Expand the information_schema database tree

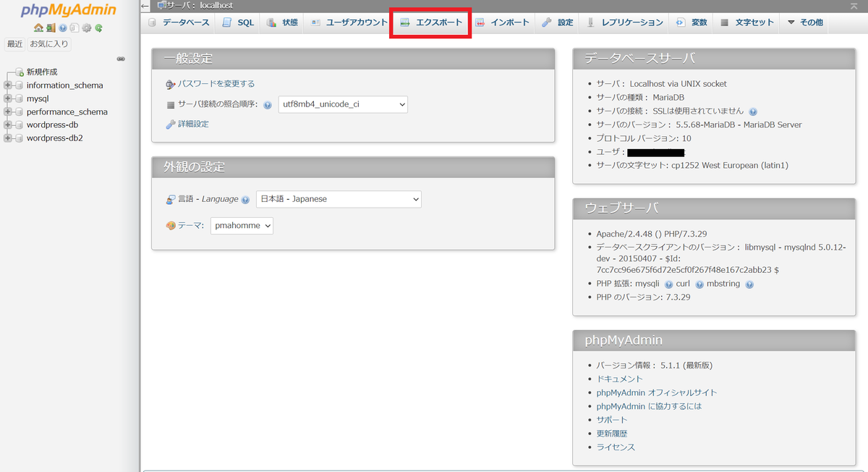[x=8, y=85]
